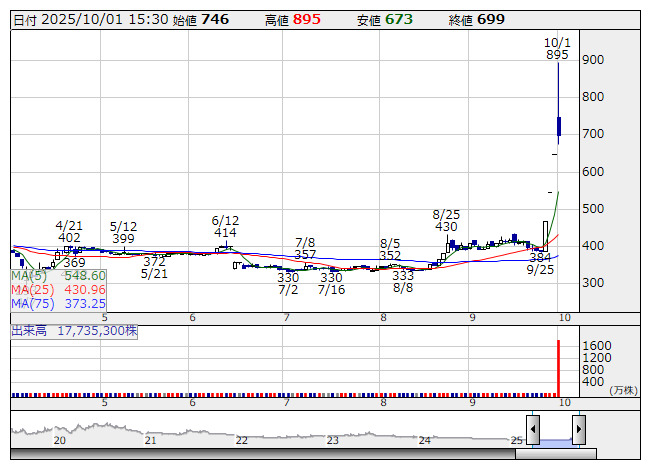Select year 22 in the navigator timeline

click(x=242, y=440)
